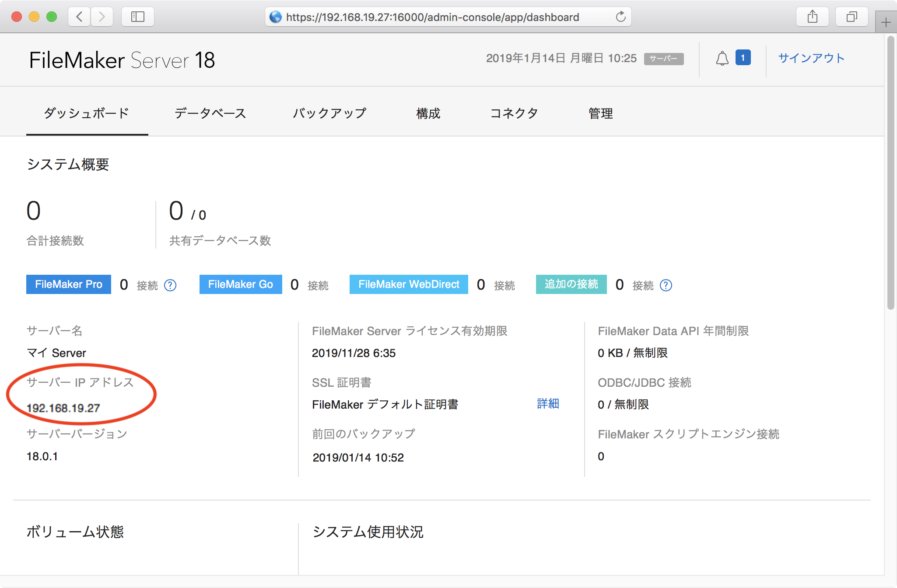
Task: Click the date 2019年1月14日 月曜日 10:25
Action: 561,58
